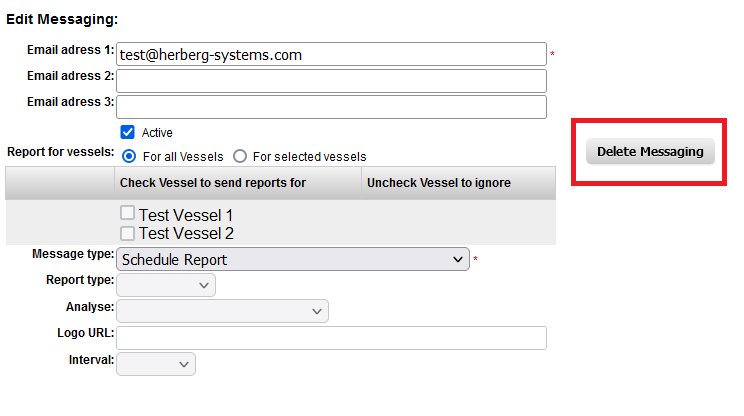Click the Check Vessel to send reports header

coord(213,183)
